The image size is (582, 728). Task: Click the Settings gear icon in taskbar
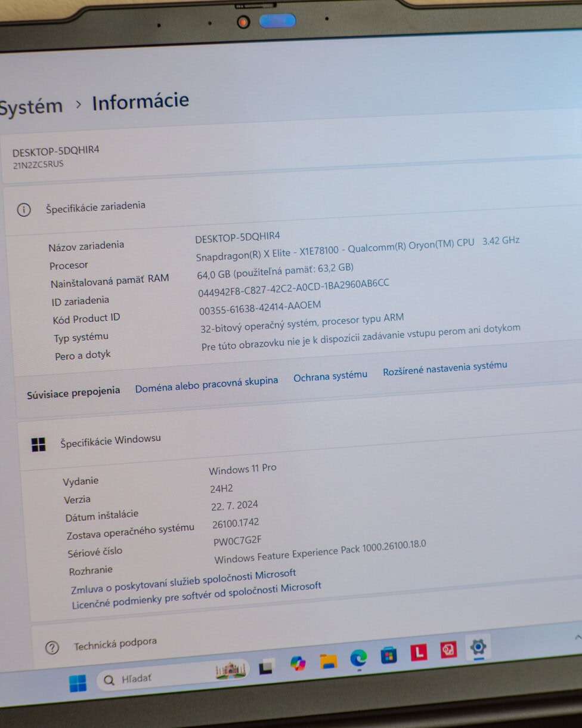[x=478, y=647]
